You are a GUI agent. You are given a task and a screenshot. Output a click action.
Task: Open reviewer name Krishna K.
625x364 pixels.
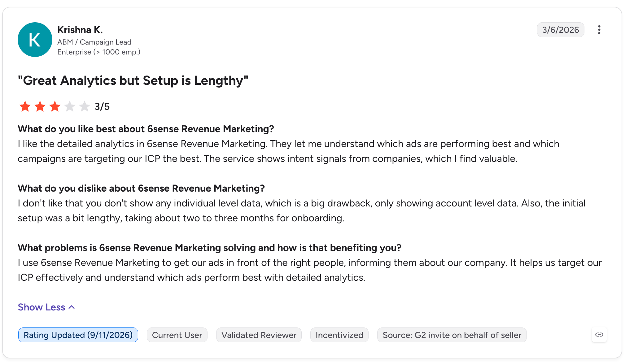click(80, 30)
